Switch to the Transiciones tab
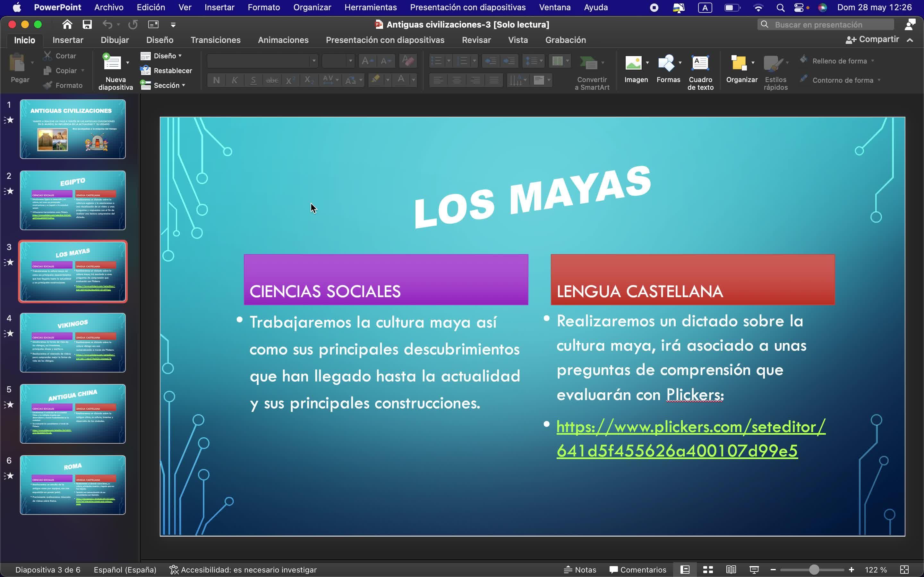 point(215,40)
